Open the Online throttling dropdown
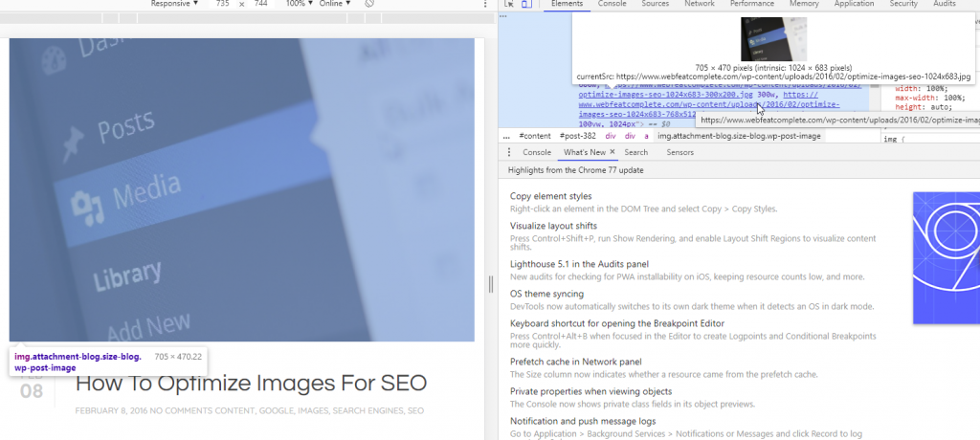 [x=335, y=4]
